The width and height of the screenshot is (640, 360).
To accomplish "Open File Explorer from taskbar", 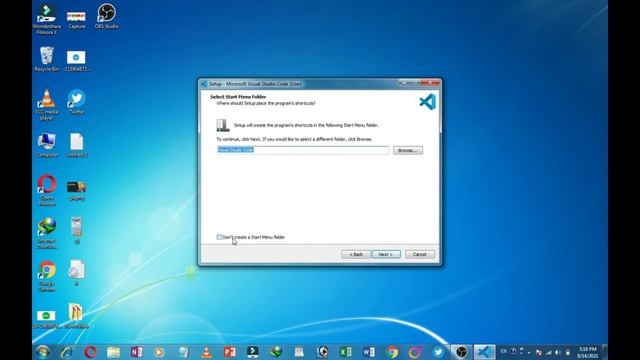I will click(x=113, y=352).
